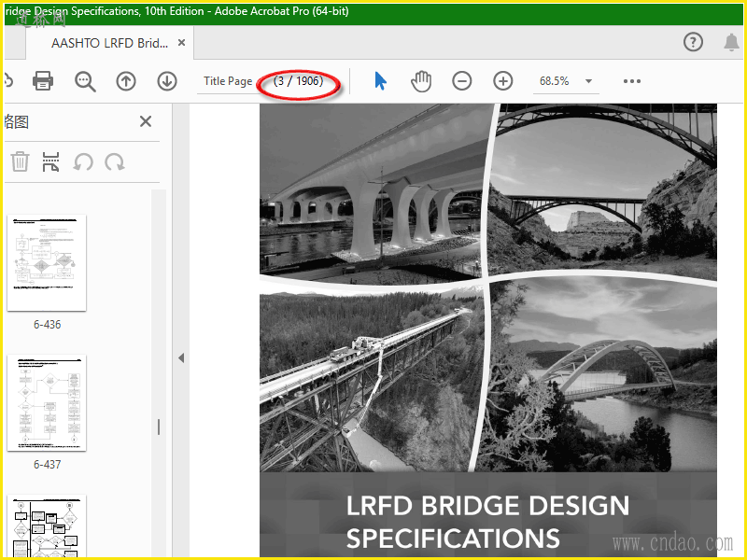747x560 pixels.
Task: Zoom in with plus button
Action: click(503, 81)
